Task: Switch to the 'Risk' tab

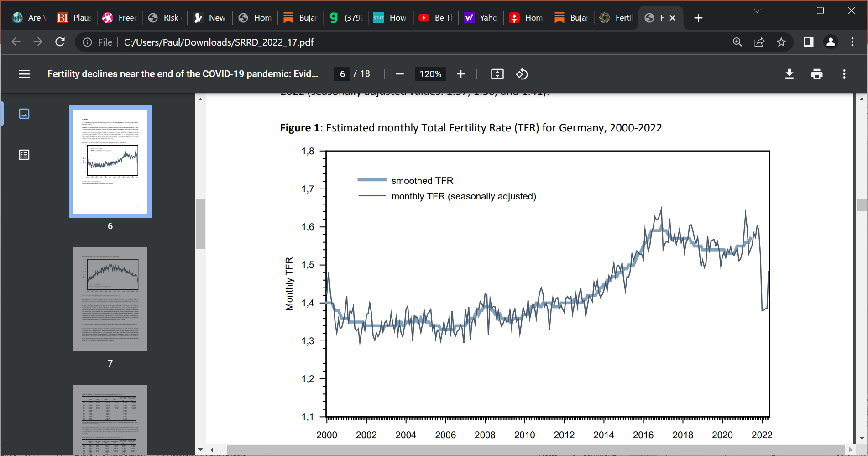Action: pyautogui.click(x=164, y=18)
